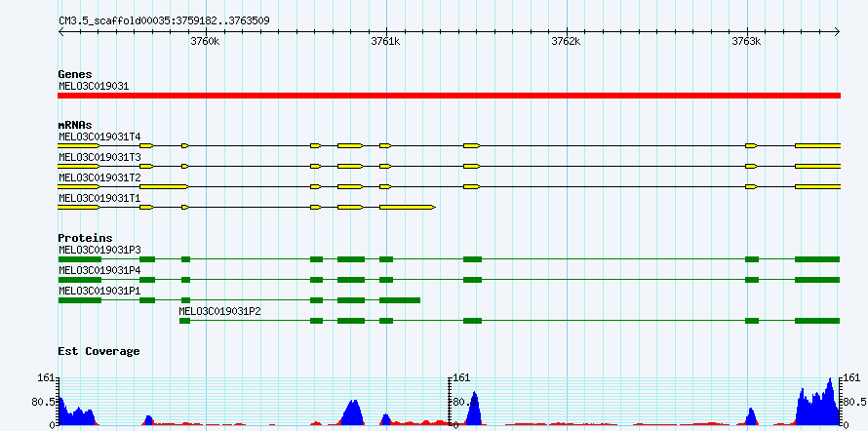Click the last green block of P3 protein
The image size is (868, 431).
817,259
